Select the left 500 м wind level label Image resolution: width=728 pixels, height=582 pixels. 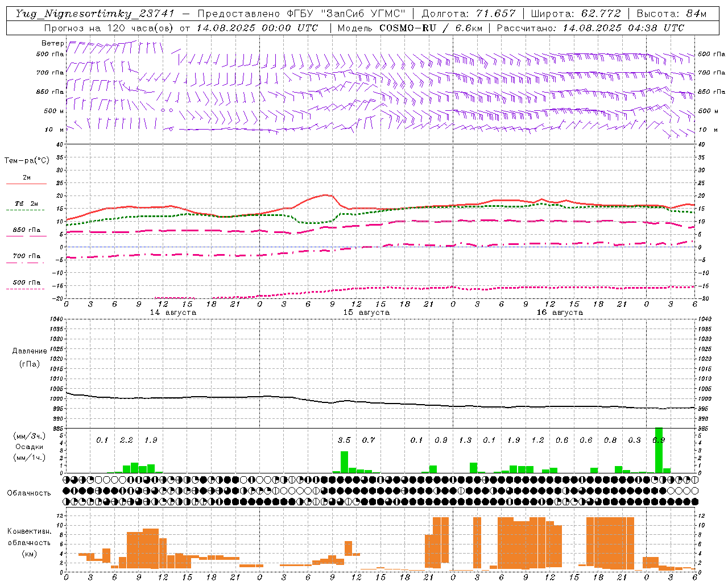[x=54, y=111]
